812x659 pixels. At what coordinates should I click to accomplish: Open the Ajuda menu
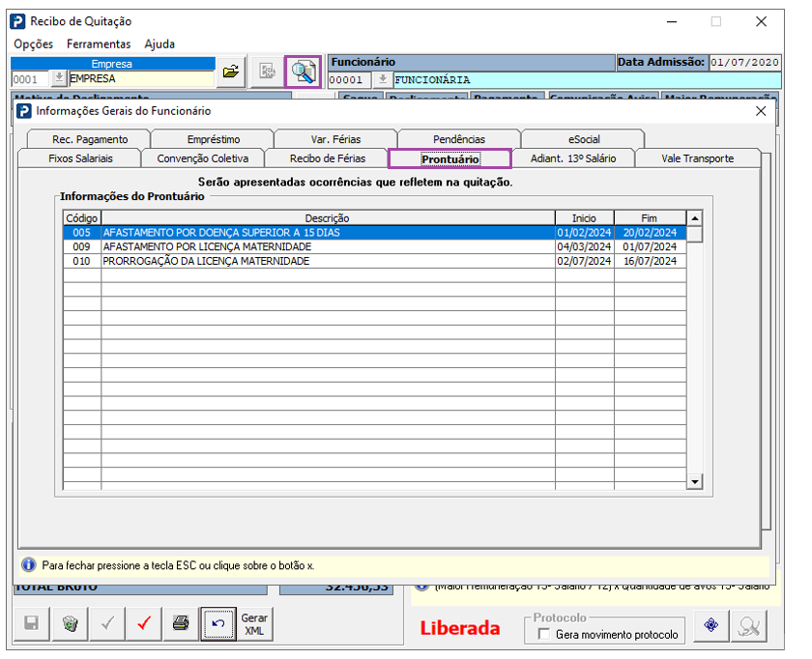coord(159,44)
